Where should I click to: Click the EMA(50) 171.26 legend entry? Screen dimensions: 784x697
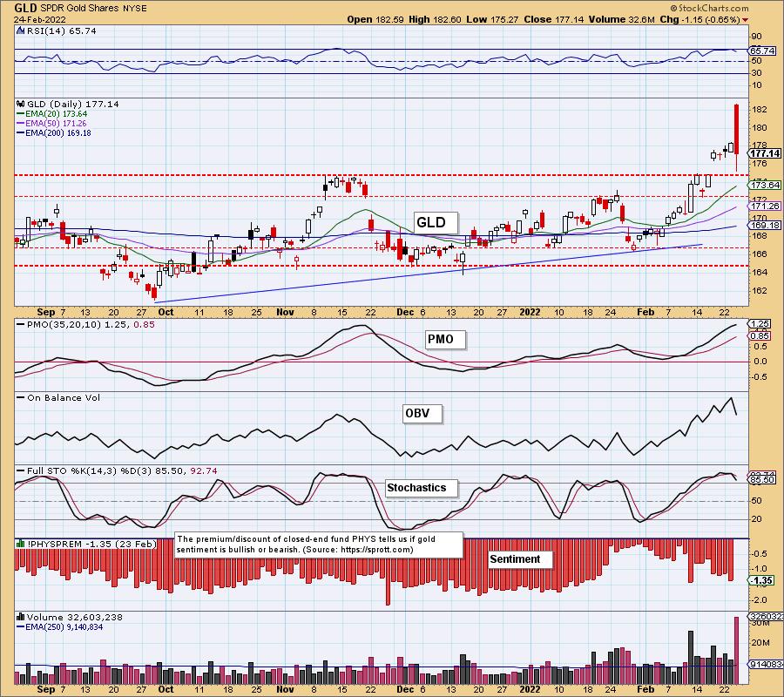pyautogui.click(x=51, y=124)
